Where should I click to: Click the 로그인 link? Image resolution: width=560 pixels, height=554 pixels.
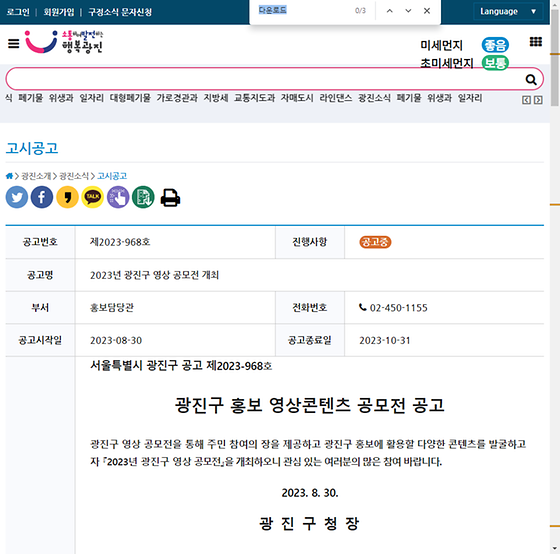click(18, 12)
